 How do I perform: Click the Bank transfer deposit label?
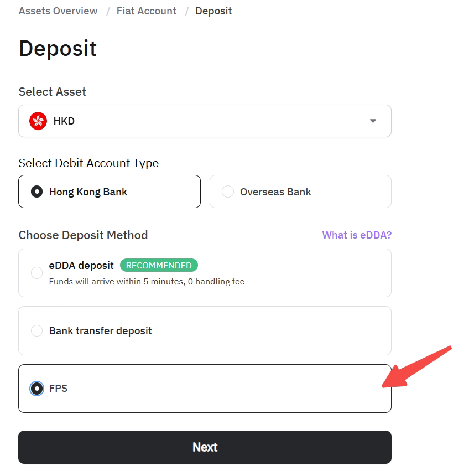click(101, 330)
